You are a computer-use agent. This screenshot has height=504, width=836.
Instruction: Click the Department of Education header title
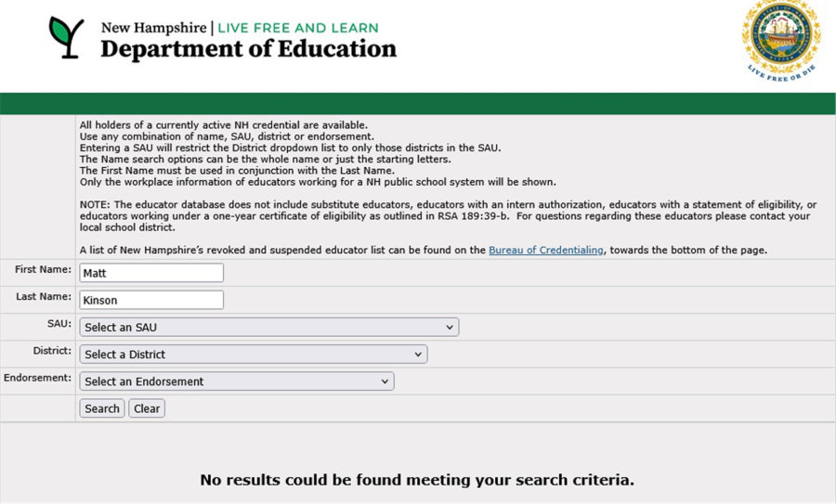[248, 49]
